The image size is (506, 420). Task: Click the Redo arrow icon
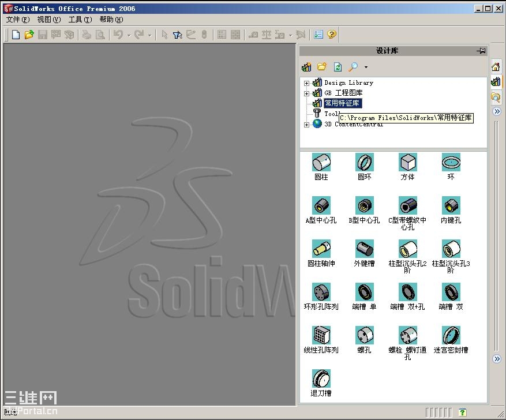point(139,35)
